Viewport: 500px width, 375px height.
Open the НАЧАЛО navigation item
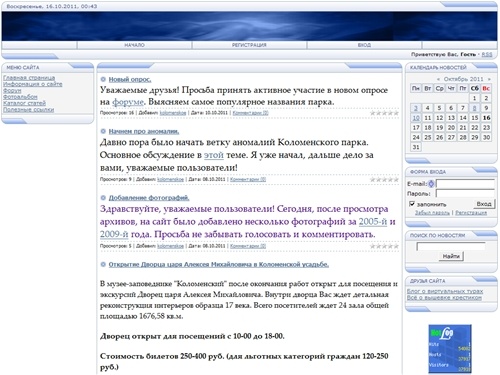(134, 45)
